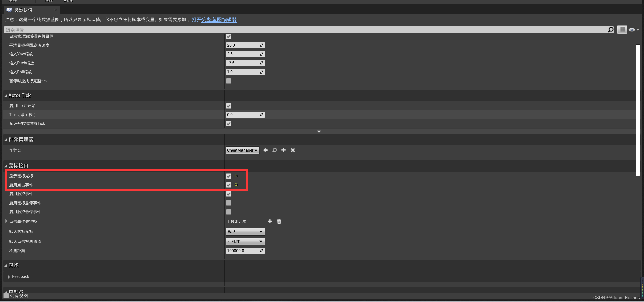Expand the 点击事件关键帧 array

(x=6, y=221)
